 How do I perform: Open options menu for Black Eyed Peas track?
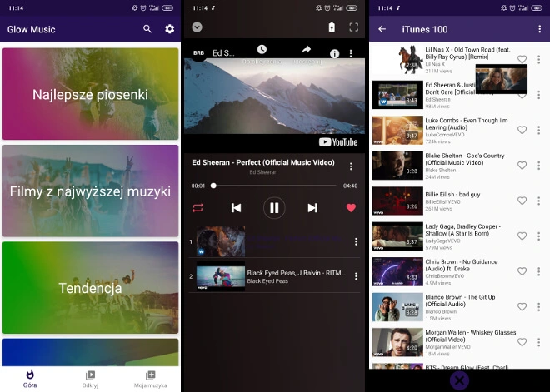tap(356, 276)
